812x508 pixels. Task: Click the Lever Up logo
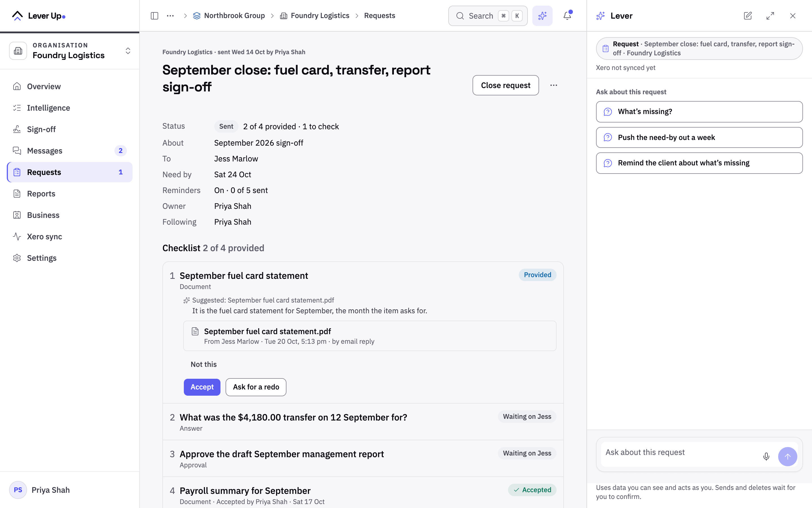(x=39, y=16)
